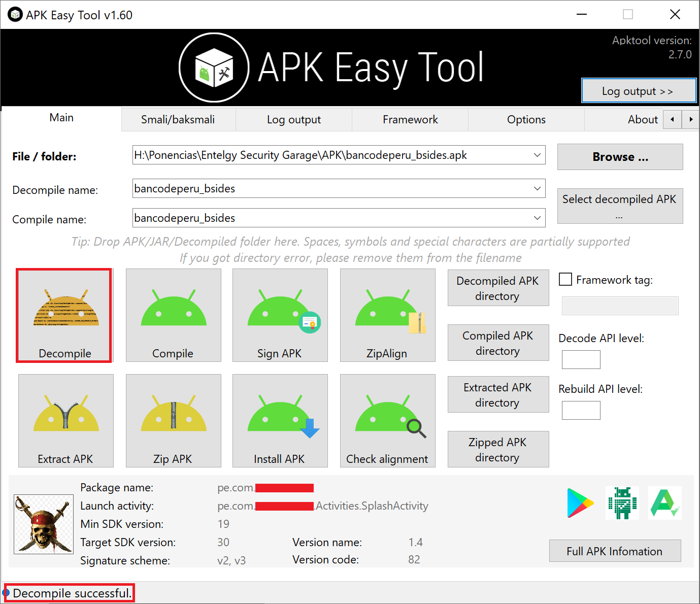Click the Min SDK version value 19
Screen dimensions: 700x604
tap(223, 524)
